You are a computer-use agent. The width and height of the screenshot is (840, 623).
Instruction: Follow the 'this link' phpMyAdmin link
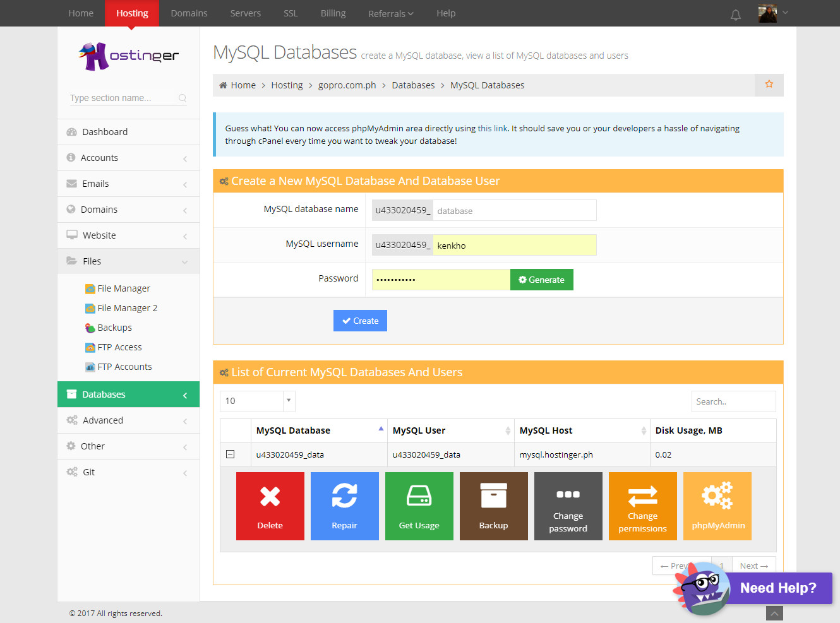[x=493, y=128]
